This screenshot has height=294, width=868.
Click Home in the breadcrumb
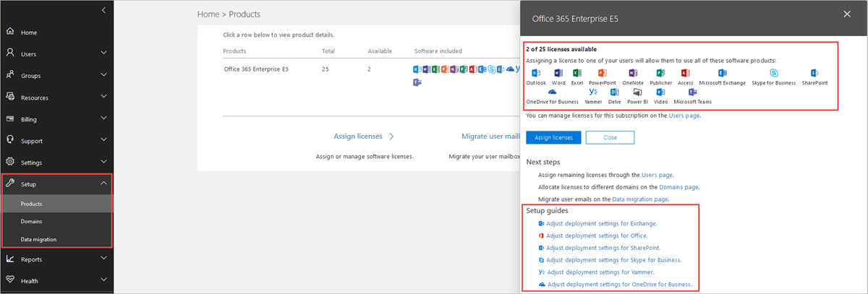208,14
